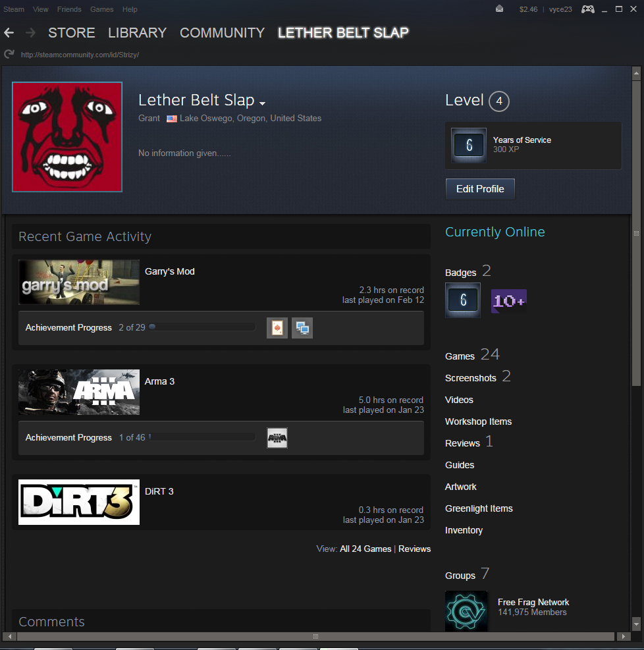The height and width of the screenshot is (650, 644).
Task: Open the Garry's Mod title link
Action: click(169, 271)
